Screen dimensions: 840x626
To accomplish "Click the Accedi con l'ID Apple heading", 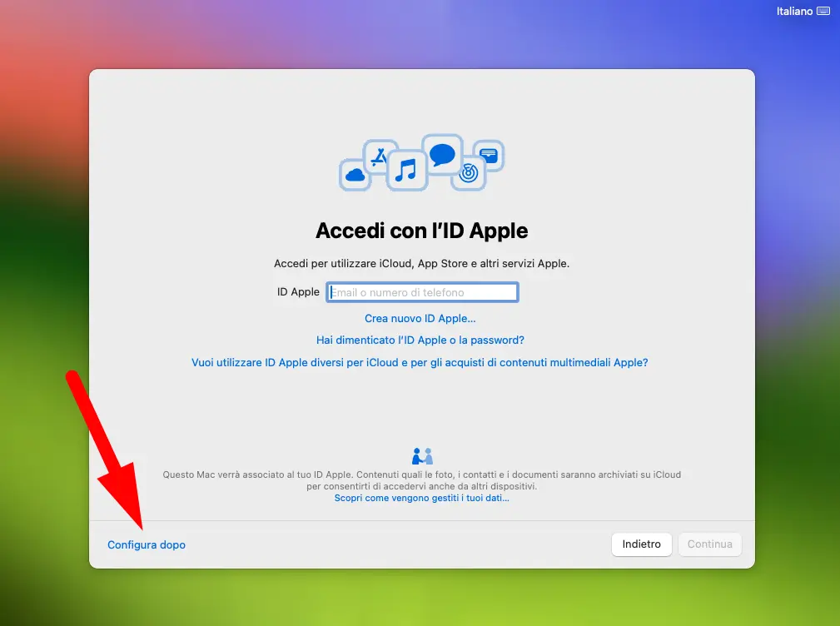I will 421,231.
